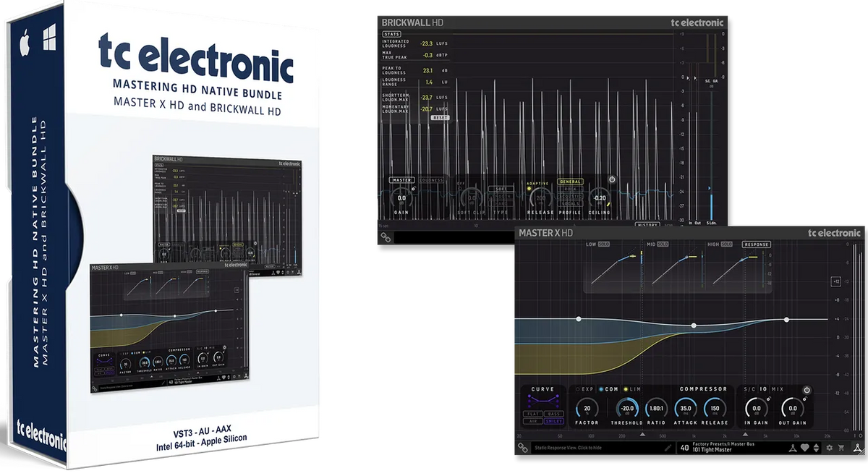The width and height of the screenshot is (868, 476).
Task: Click the RESPONSE button in large Master X HD
Action: tap(755, 245)
